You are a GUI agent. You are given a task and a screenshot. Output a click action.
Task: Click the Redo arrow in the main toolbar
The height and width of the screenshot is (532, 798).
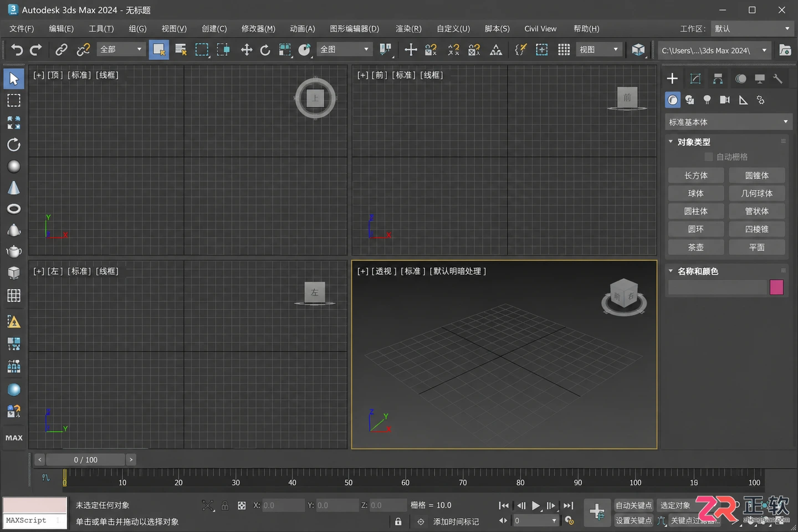coord(36,50)
